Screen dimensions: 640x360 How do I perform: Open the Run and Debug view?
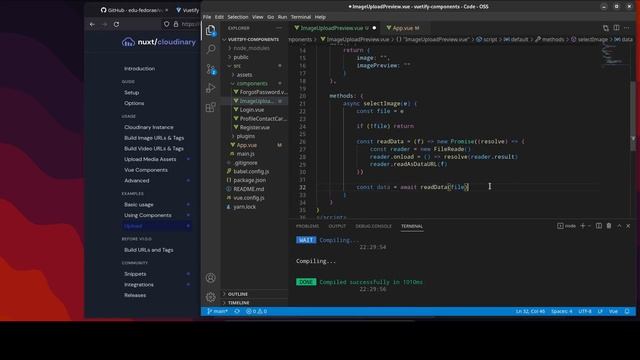tap(211, 88)
